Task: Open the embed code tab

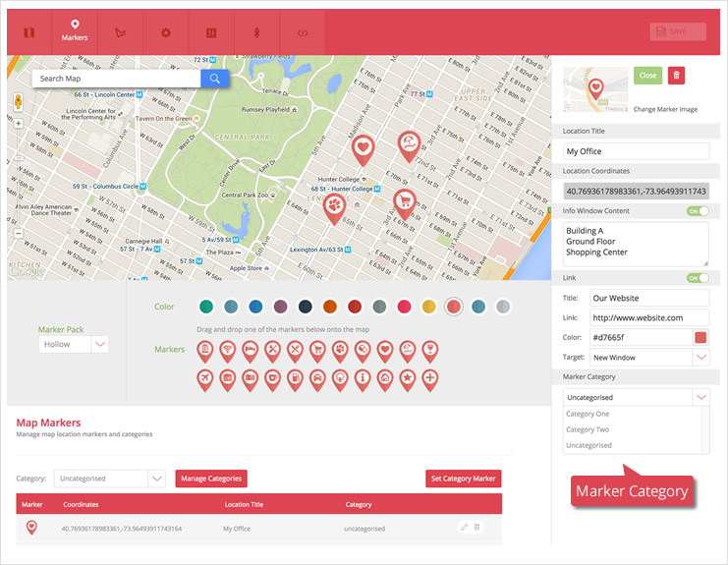Action: [x=303, y=32]
